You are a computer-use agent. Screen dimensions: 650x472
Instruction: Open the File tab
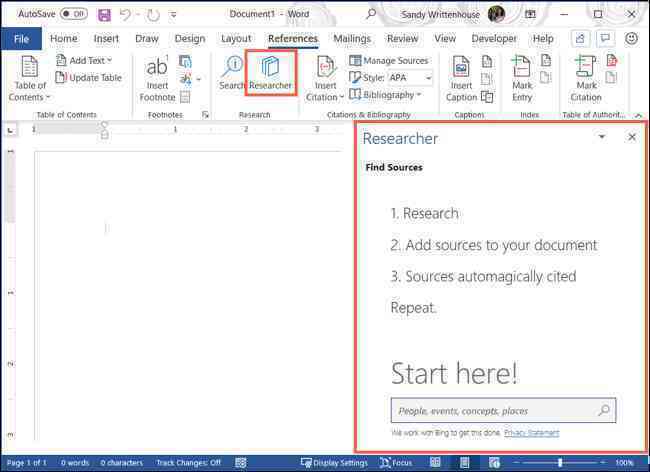[21, 39]
